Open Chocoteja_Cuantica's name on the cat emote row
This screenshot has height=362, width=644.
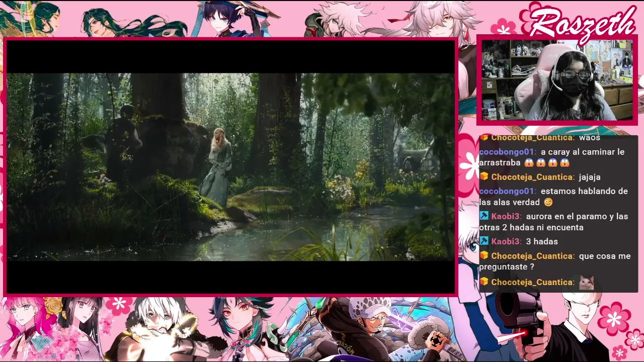pos(532,282)
